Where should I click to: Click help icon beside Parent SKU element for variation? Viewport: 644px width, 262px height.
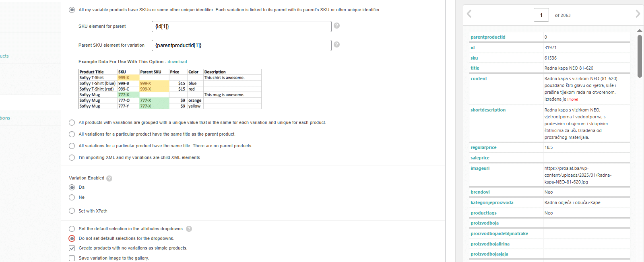337,45
